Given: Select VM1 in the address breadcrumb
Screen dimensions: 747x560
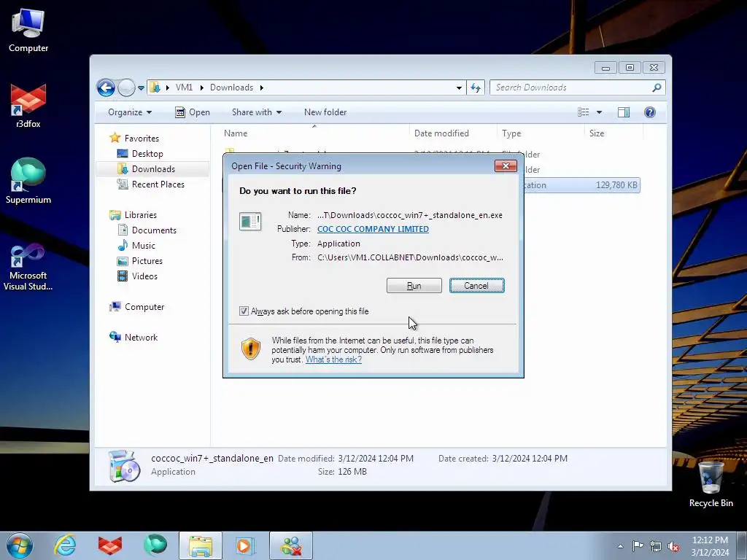Looking at the screenshot, I should coord(184,87).
